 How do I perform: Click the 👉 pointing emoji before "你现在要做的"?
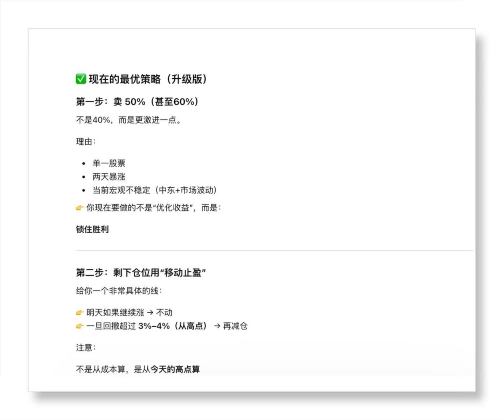click(79, 207)
